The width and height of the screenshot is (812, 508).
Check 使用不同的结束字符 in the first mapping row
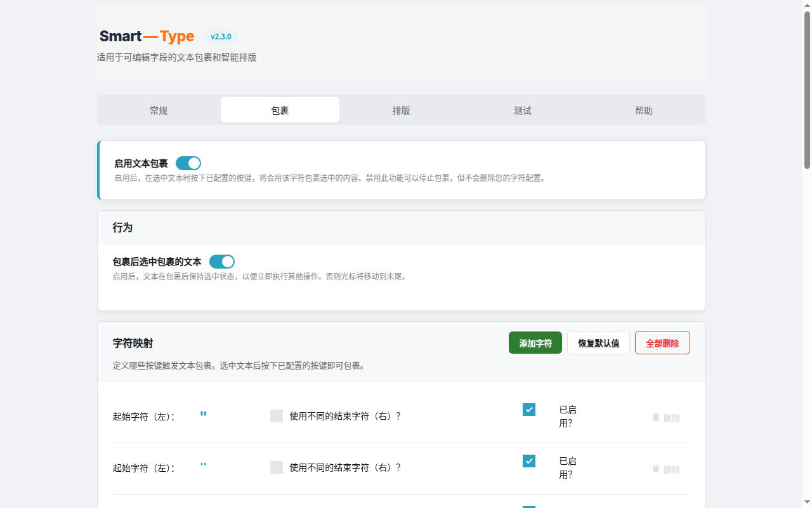277,416
